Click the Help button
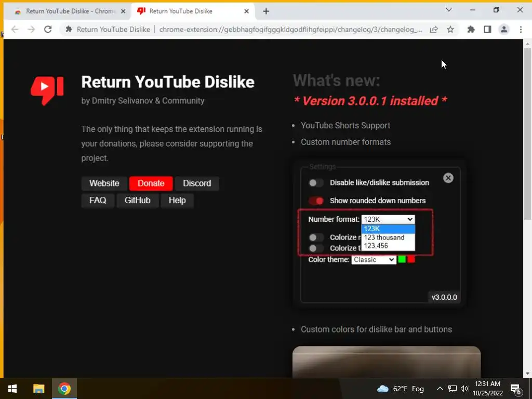532x399 pixels. 177,200
